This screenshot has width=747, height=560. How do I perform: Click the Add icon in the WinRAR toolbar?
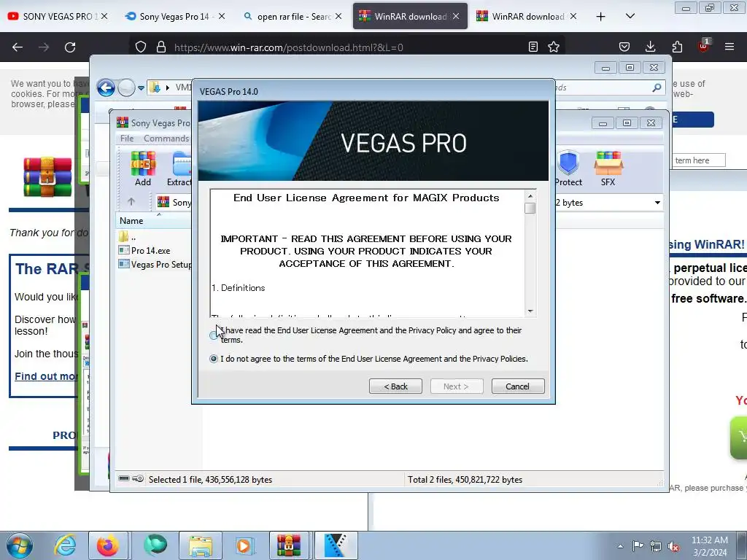point(143,169)
